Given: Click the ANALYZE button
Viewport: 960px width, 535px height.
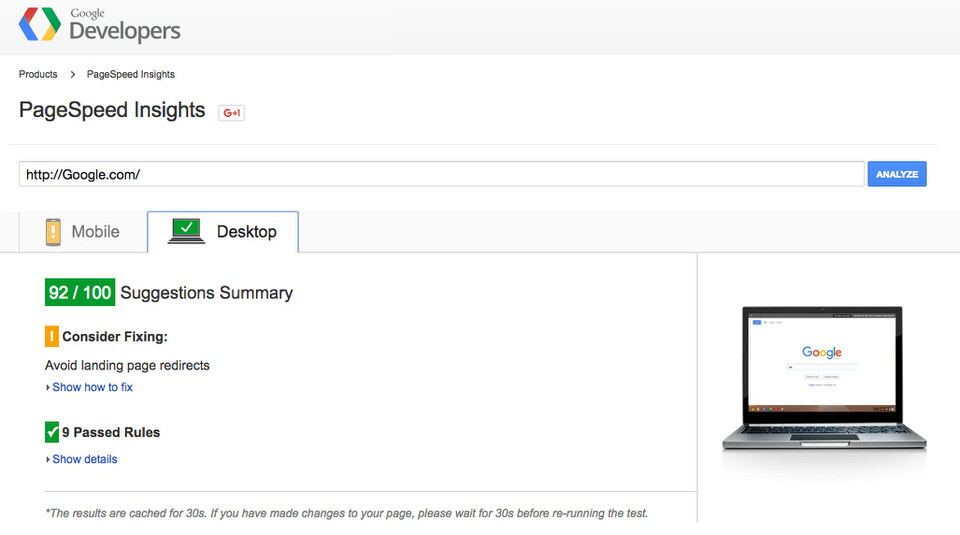Looking at the screenshot, I should (x=897, y=174).
